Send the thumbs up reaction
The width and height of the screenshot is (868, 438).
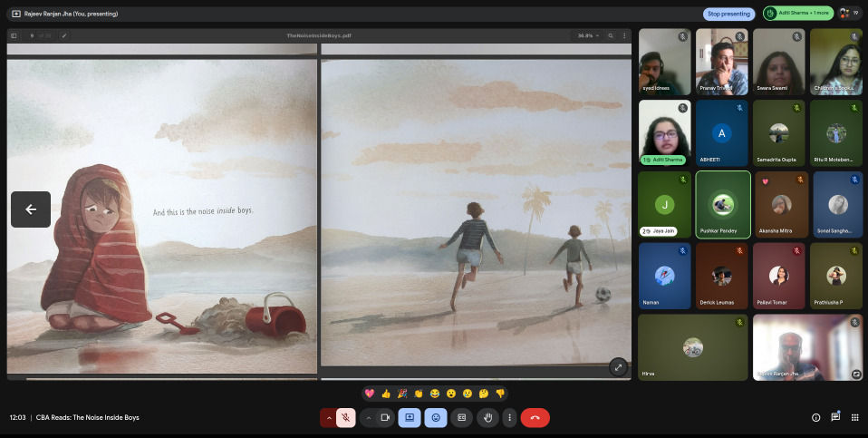point(386,394)
